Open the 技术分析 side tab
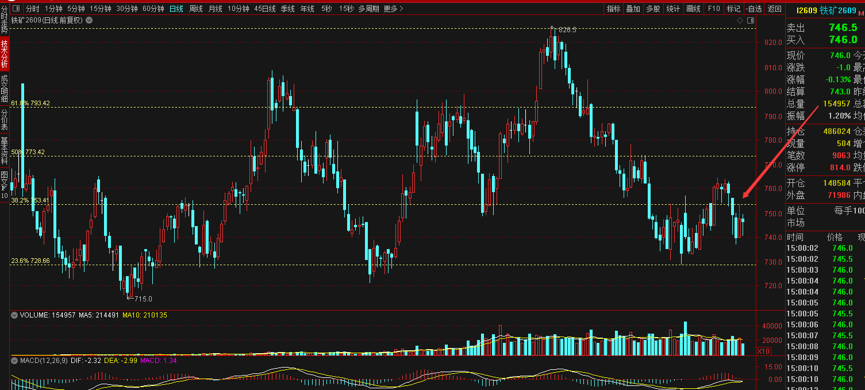The image size is (865, 390). 4,54
